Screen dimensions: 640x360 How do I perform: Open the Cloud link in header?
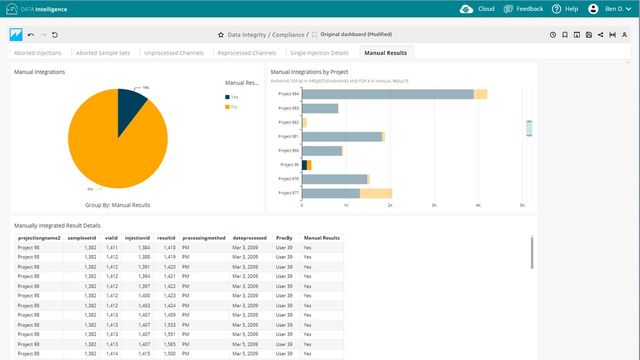(x=486, y=9)
